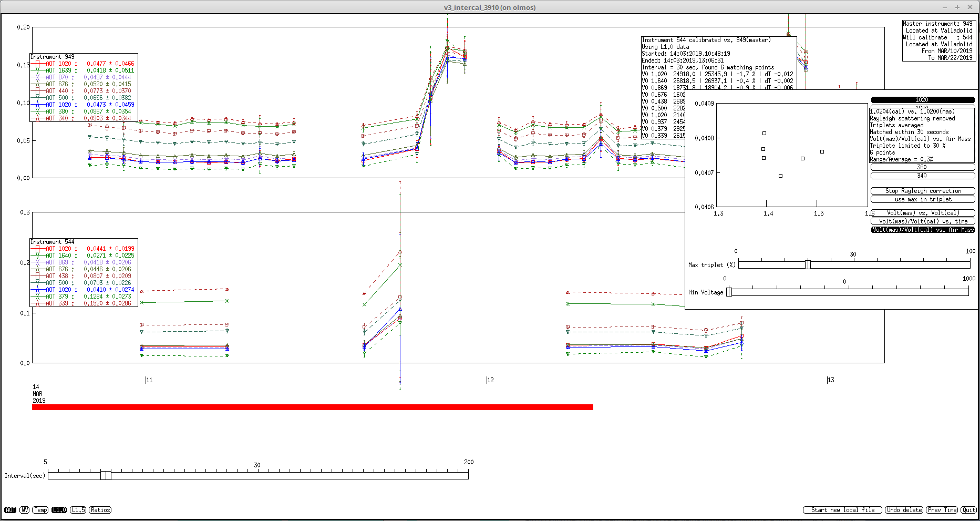
Task: Click the 'Range/Average = 0.3%' info line
Action: pos(901,159)
